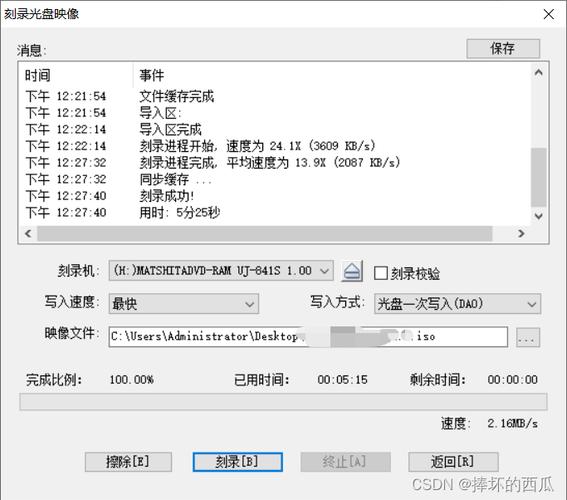
Task: Click the 100.00% completion value
Action: pos(132,380)
